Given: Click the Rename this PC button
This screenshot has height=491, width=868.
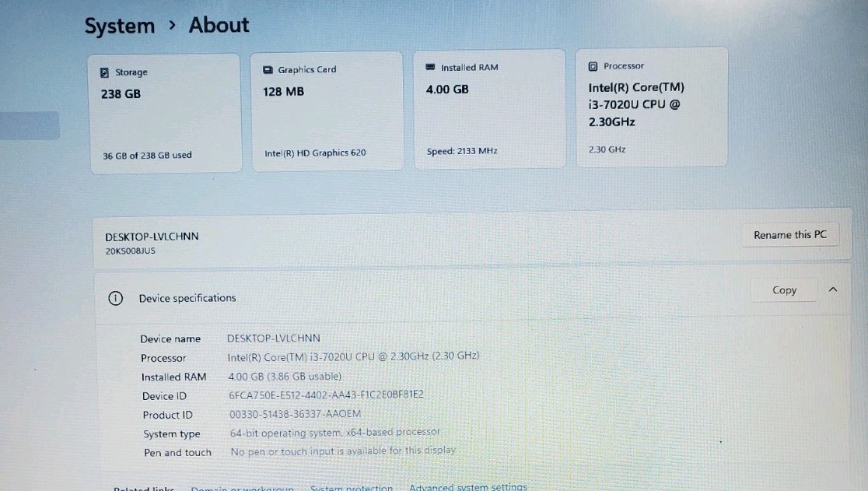Looking at the screenshot, I should click(x=790, y=235).
